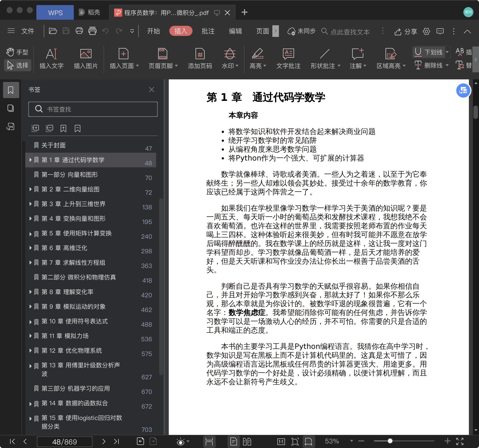Select the Highlight (高亮) tool
479x448 pixels.
(257, 54)
